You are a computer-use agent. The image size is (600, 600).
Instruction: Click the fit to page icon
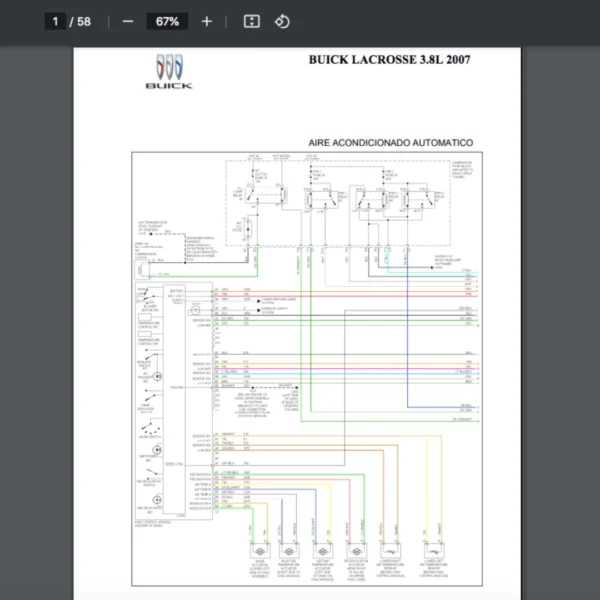pos(252,21)
